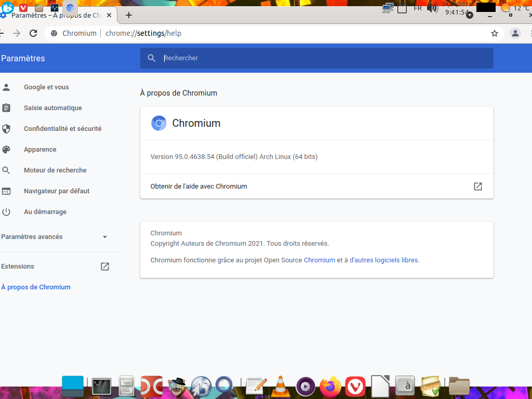Click external-link icon beside Obtenir de l'aide
This screenshot has height=399, width=532.
[x=478, y=187]
